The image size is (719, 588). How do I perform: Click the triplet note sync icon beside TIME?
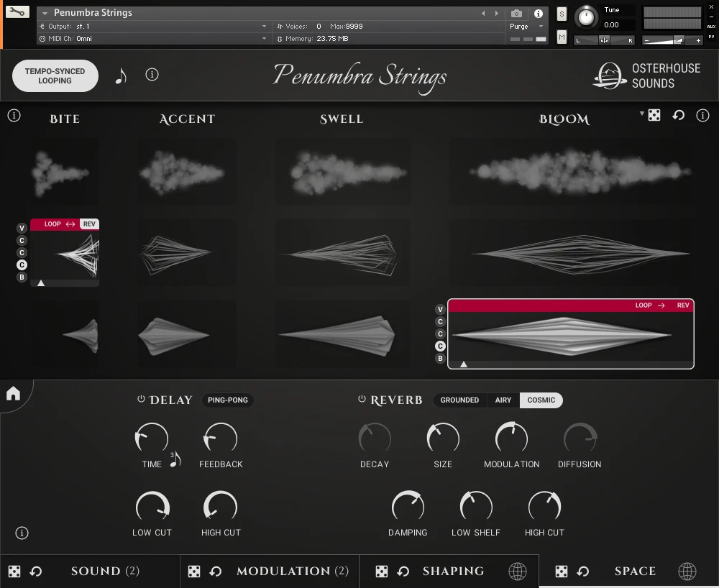[x=175, y=459]
